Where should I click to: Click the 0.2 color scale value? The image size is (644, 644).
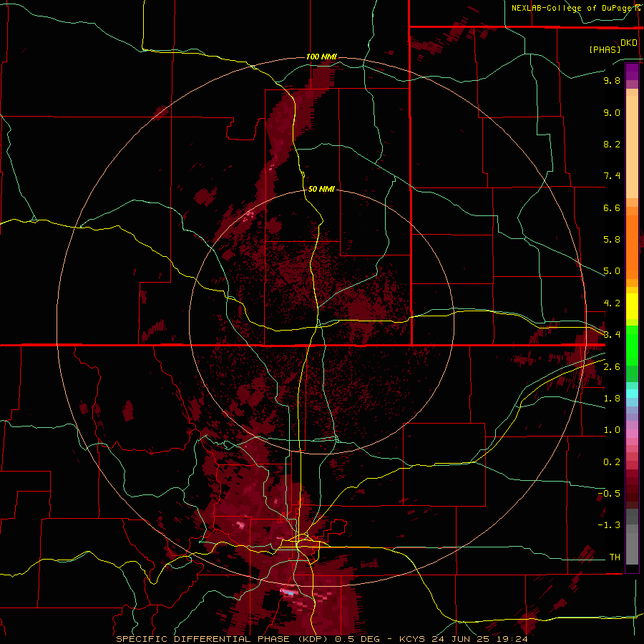[x=612, y=462]
